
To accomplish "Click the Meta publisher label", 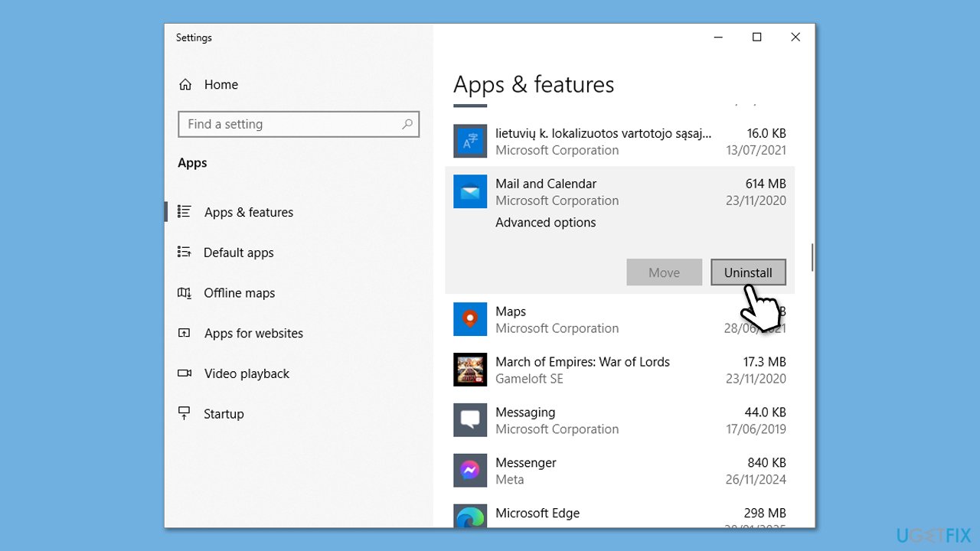I will click(x=510, y=480).
